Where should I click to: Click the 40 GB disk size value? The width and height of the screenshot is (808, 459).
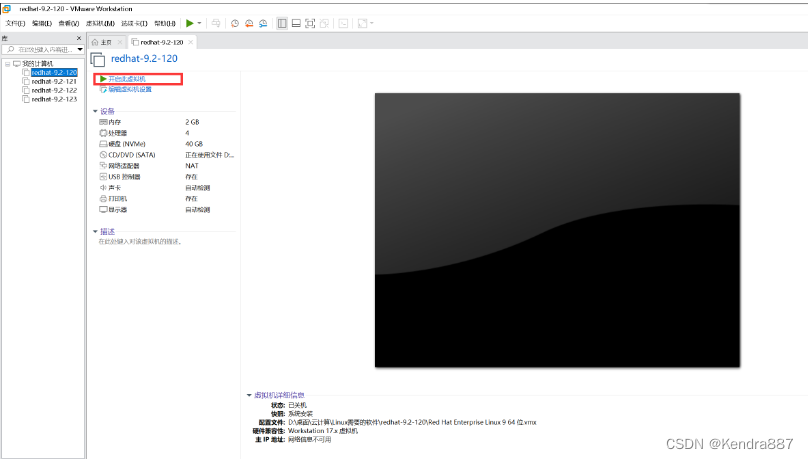point(194,144)
